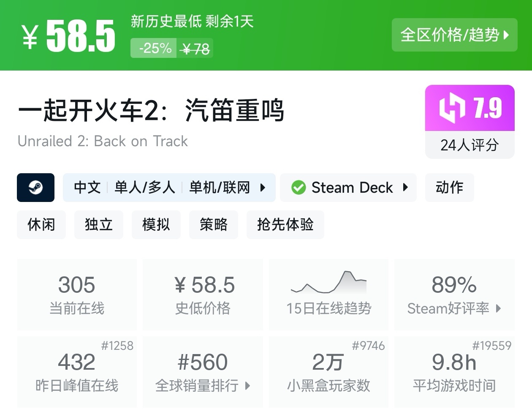Open the 89% Steam好评率 card
Screen dimensions: 532x409
(x=454, y=294)
